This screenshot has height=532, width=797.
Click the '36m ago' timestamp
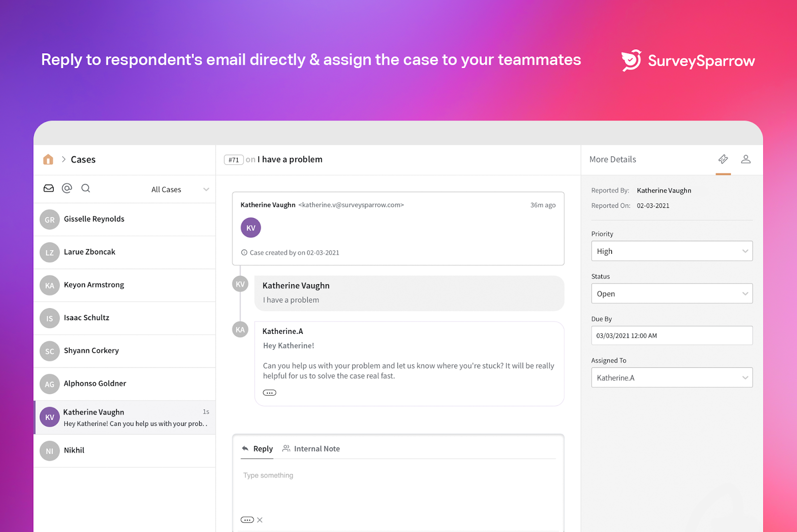click(x=543, y=205)
